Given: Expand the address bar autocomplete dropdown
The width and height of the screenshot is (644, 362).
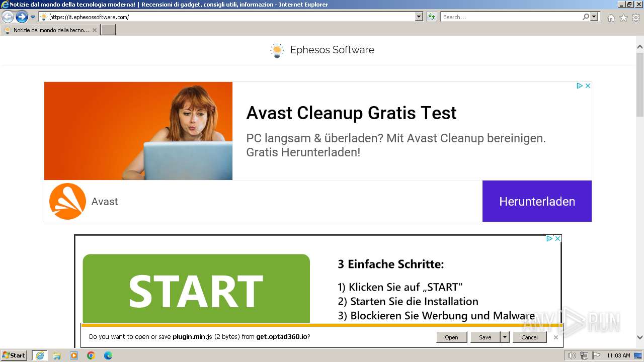Looking at the screenshot, I should point(419,17).
